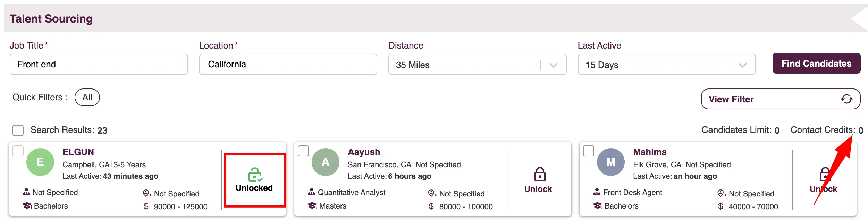868x220 pixels.
Task: Check the checkbox on Aayush's card
Action: (303, 151)
